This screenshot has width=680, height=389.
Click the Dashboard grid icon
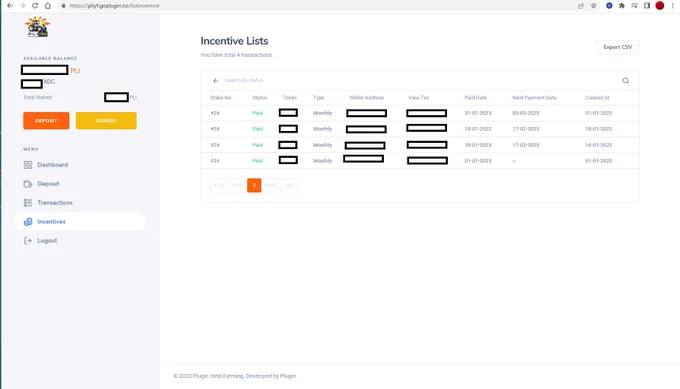28,165
